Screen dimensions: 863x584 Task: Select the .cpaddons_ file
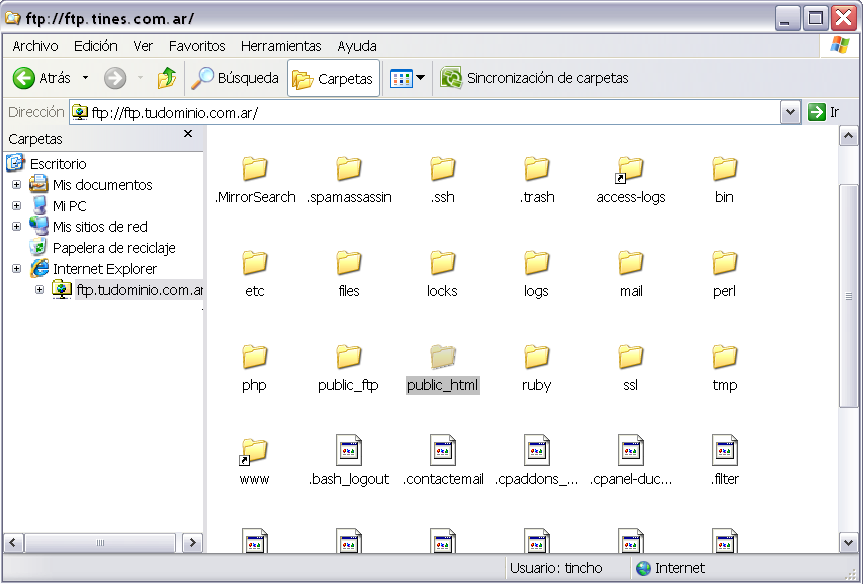pyautogui.click(x=537, y=461)
